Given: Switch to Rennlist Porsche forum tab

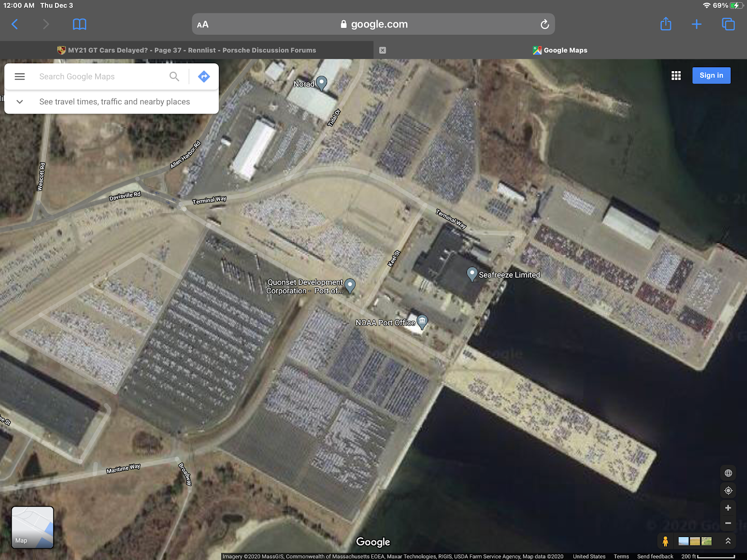Looking at the screenshot, I should tap(186, 50).
